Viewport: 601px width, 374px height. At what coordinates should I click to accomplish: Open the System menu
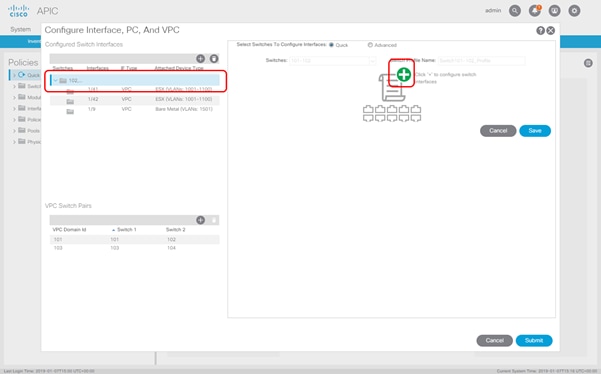(20, 29)
